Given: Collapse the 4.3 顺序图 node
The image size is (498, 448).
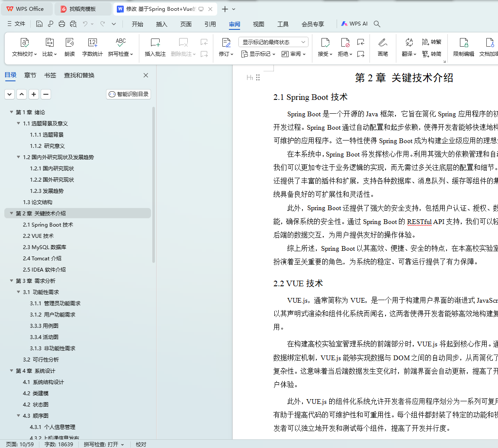Looking at the screenshot, I should (x=19, y=416).
